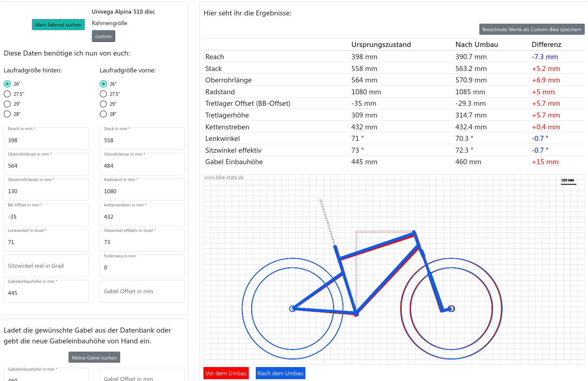Click the Radstand in mm field
This screenshot has width=588, height=381.
[x=142, y=191]
